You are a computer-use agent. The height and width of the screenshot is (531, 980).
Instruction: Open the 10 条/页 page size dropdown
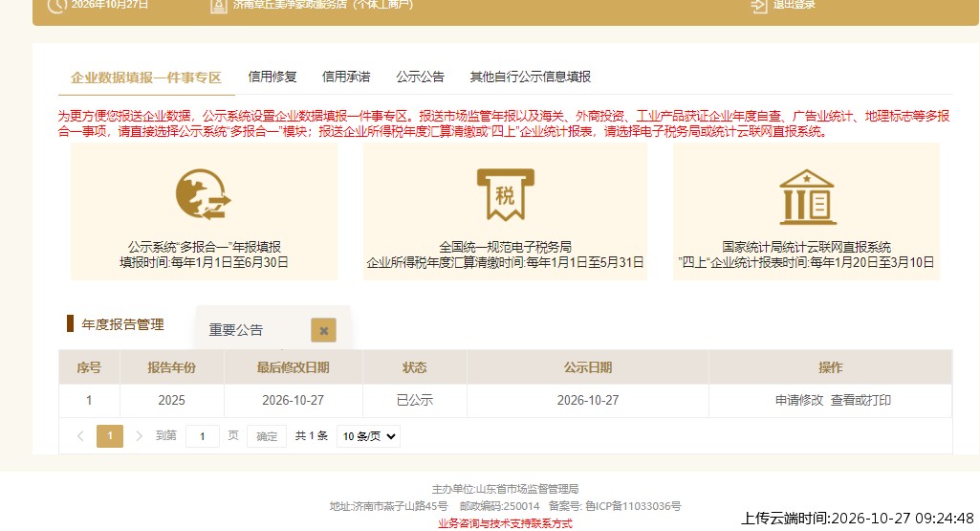368,436
